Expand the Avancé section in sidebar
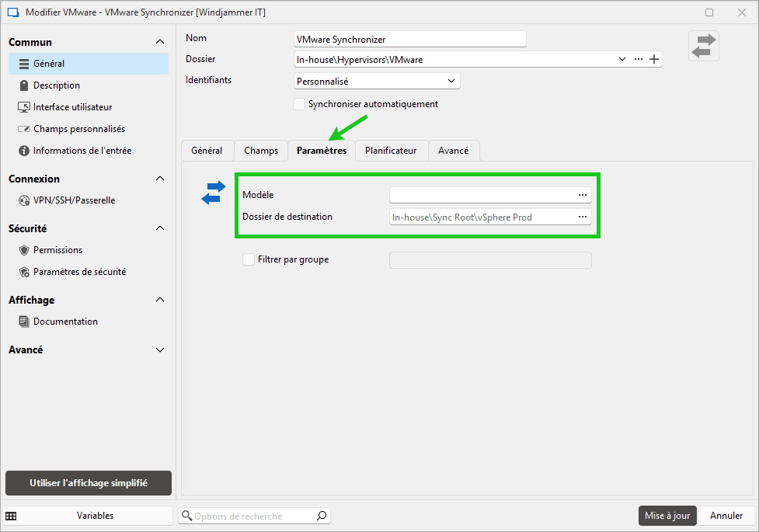759x532 pixels. point(160,350)
